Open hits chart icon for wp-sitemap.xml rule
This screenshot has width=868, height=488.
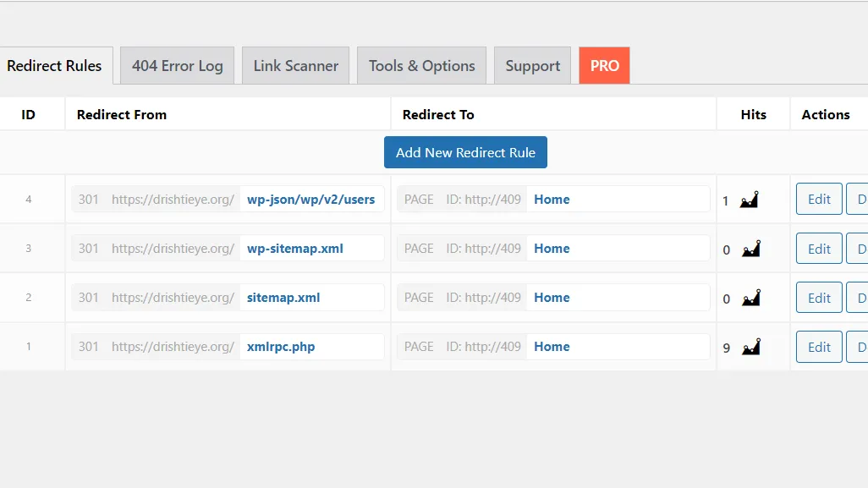point(750,249)
